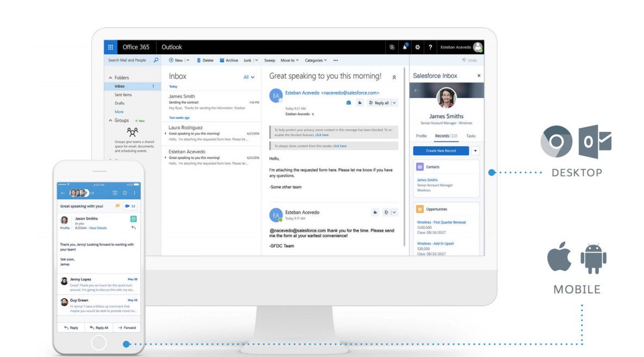Click New message button
The height and width of the screenshot is (357, 644).
[176, 60]
